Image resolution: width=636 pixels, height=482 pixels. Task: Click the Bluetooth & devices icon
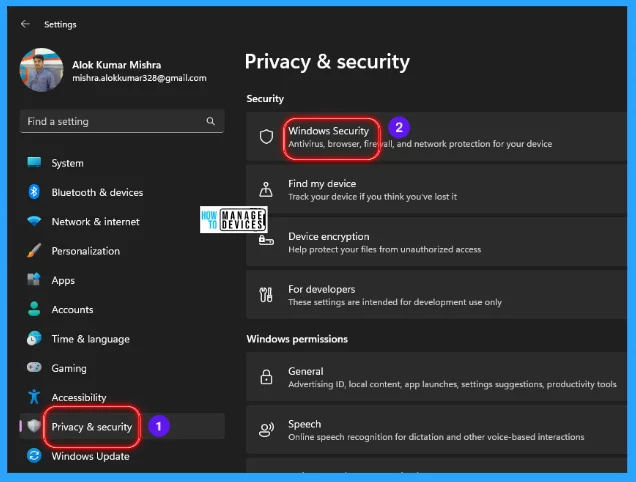(34, 192)
